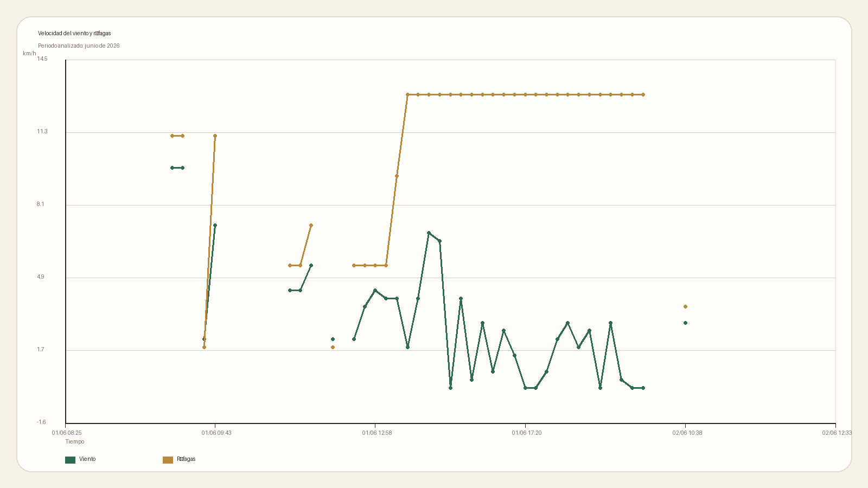Viewport: 868px width, 488px height.
Task: Click the Ráfagas legend label
Action: [186, 459]
